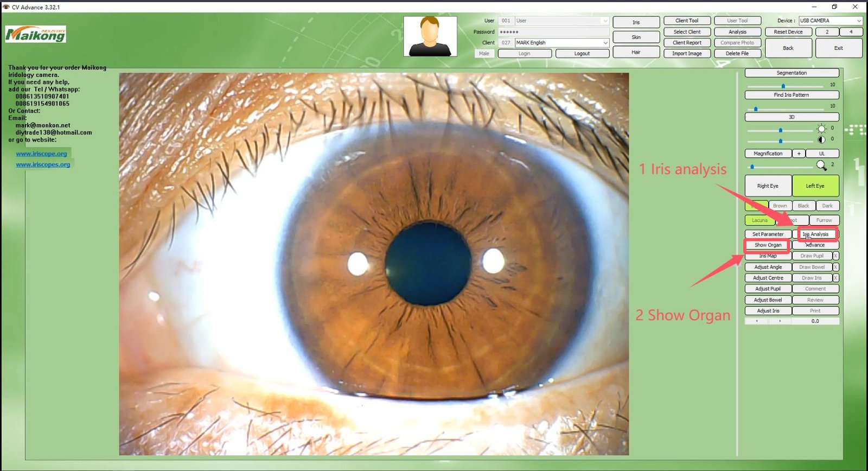868x471 pixels.
Task: Click the Select Client button
Action: pos(687,32)
